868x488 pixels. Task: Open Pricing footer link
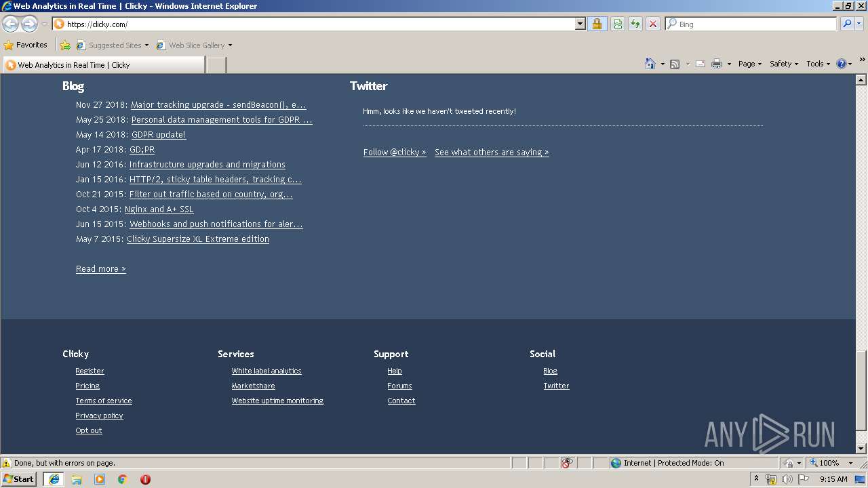[x=87, y=386]
